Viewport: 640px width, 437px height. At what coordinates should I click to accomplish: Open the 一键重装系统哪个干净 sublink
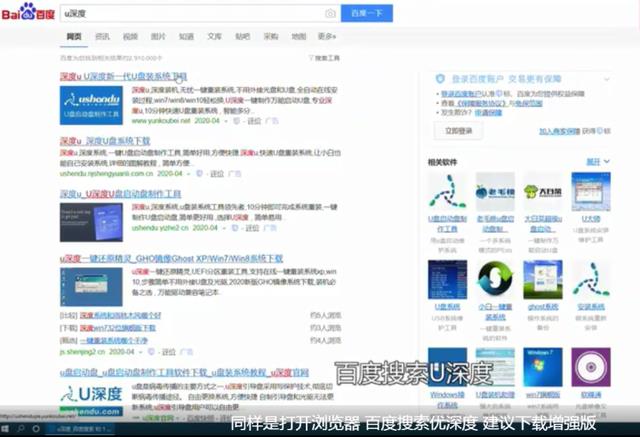click(113, 340)
